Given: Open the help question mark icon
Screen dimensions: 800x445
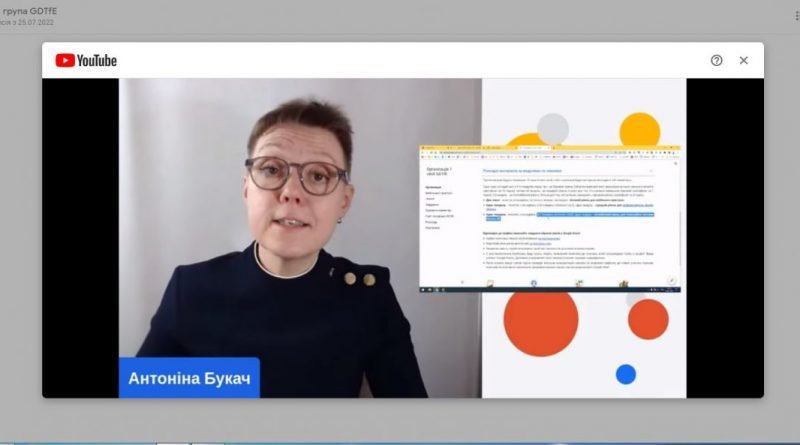Looking at the screenshot, I should 716,60.
